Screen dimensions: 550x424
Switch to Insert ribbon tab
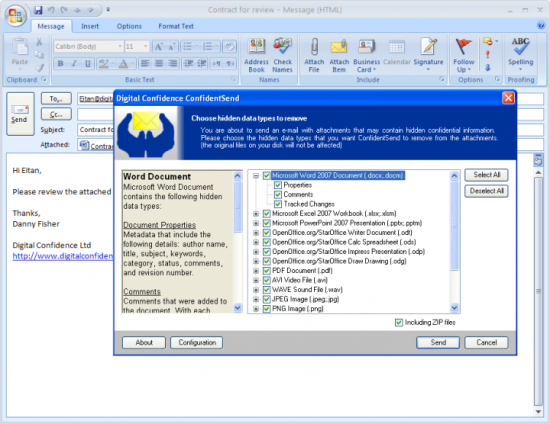[x=90, y=26]
